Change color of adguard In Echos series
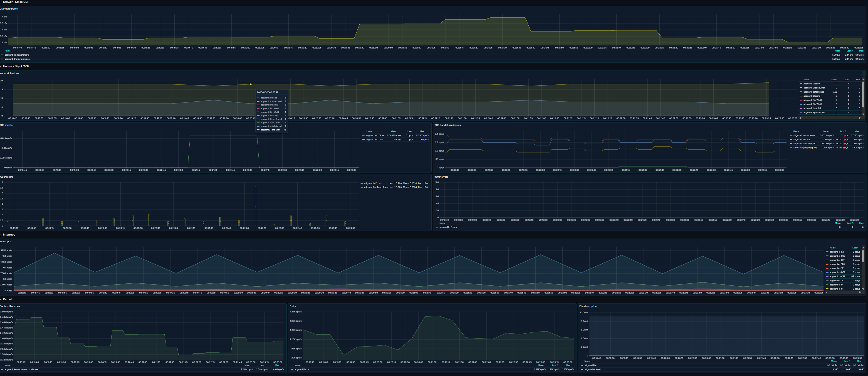Viewport: 868px width, 376px height. 361,183
